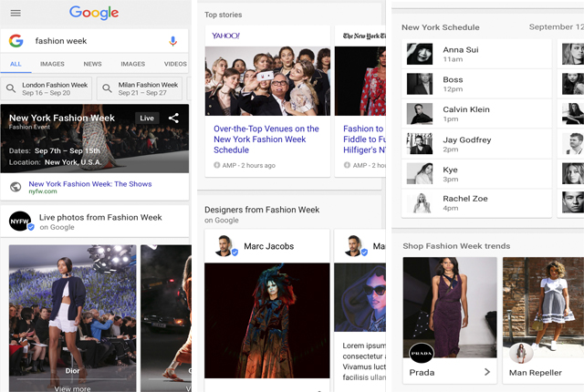Click Rachel Zoe portrait thumbnail
Viewport: 584px width, 392px height.
point(420,203)
